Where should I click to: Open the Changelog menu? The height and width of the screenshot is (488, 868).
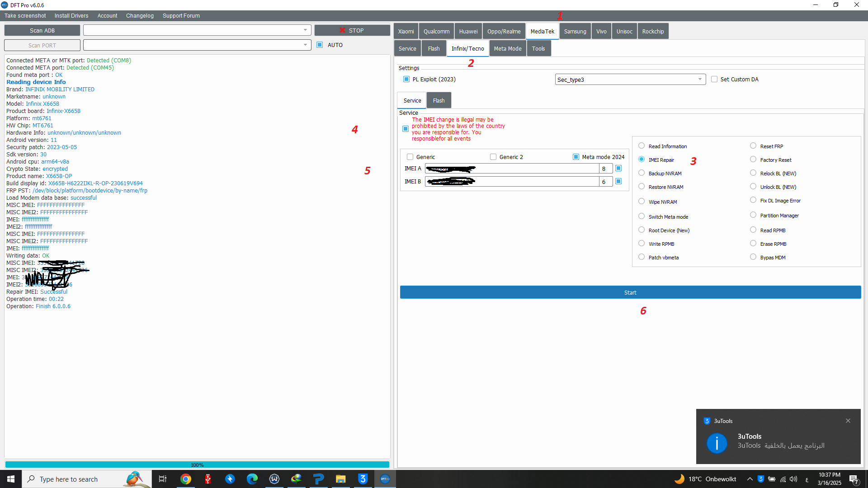(140, 16)
